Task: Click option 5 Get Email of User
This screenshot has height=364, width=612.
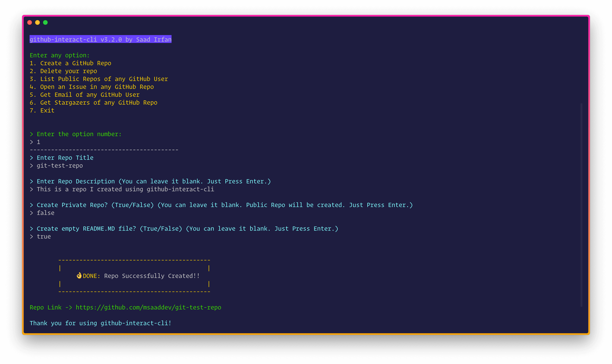Action: (84, 95)
